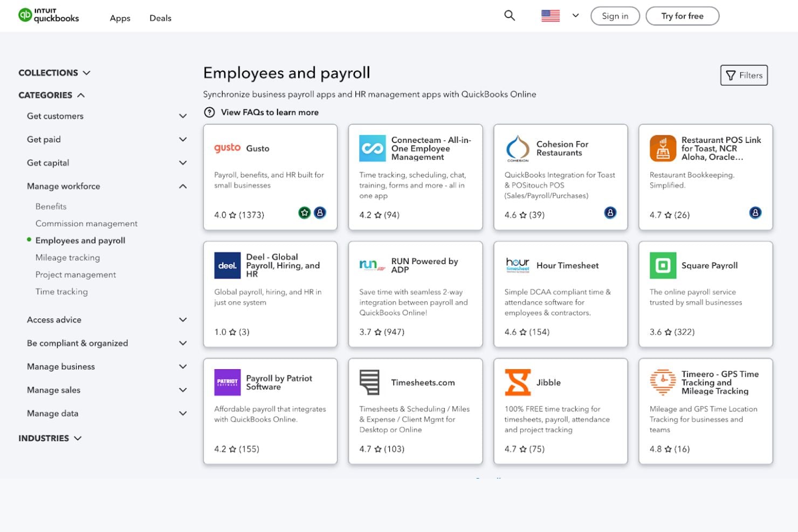798x532 pixels.
Task: Expand the Manage business chevron
Action: point(183,367)
